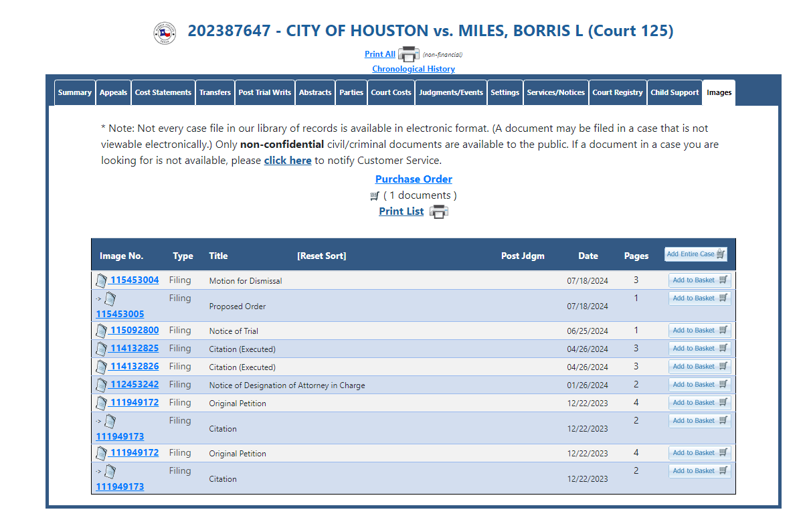Add image 114132825 citation to basket

coord(699,349)
